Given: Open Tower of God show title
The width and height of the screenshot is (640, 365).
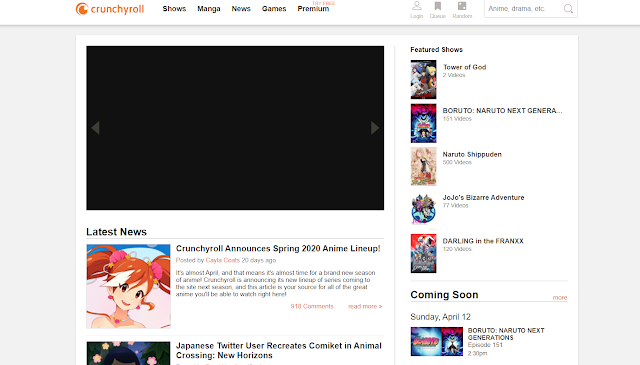Looking at the screenshot, I should (464, 67).
